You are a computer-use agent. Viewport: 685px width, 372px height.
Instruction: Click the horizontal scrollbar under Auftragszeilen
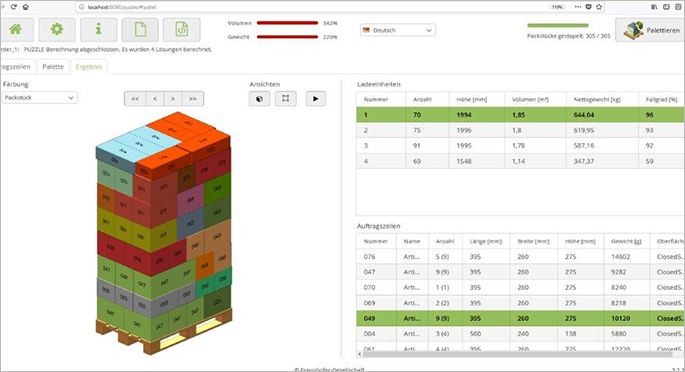520,355
